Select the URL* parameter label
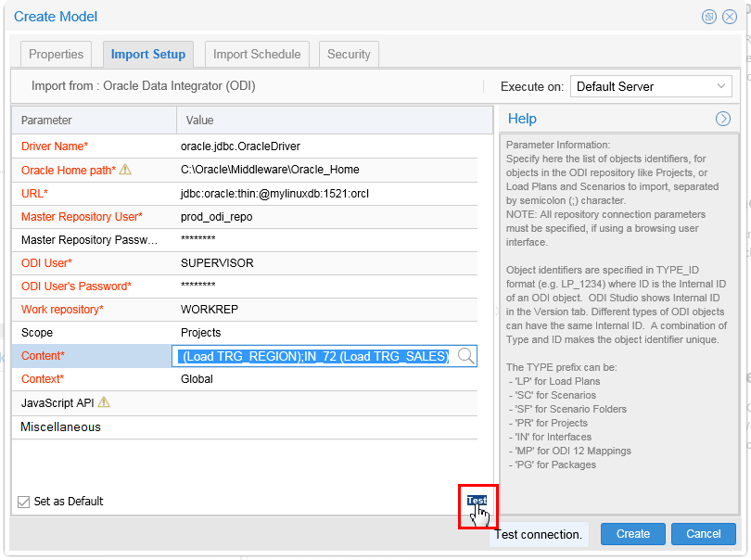The image size is (751, 560). coord(34,194)
